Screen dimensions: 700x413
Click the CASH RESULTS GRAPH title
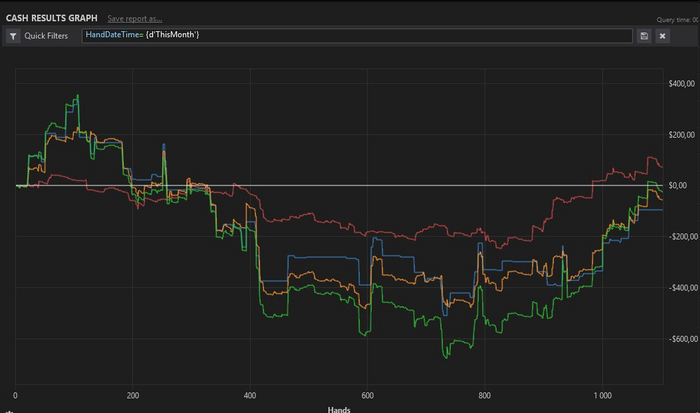[51, 18]
